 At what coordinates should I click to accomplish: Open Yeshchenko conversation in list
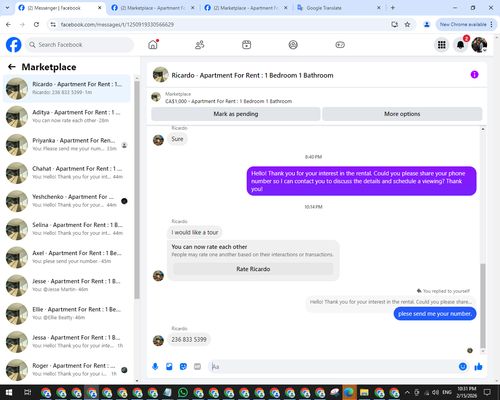(x=67, y=201)
